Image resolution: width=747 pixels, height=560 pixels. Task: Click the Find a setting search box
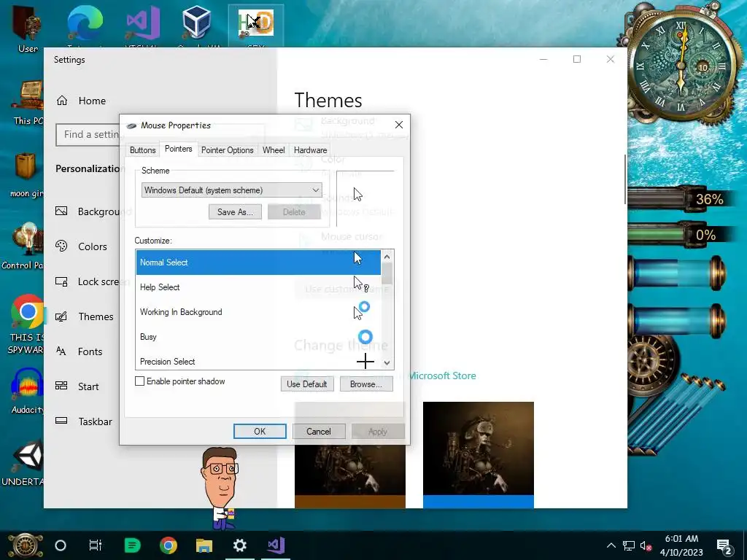point(88,134)
